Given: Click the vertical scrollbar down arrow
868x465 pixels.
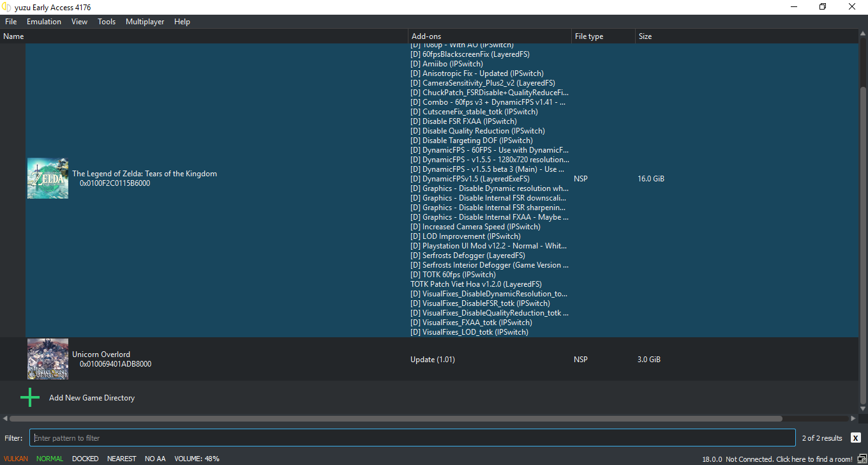Looking at the screenshot, I should coord(863,409).
